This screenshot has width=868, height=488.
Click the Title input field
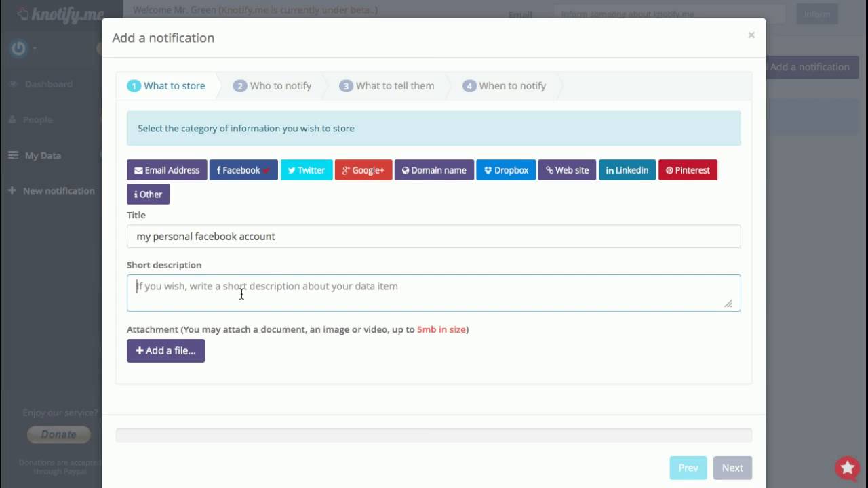[434, 237]
